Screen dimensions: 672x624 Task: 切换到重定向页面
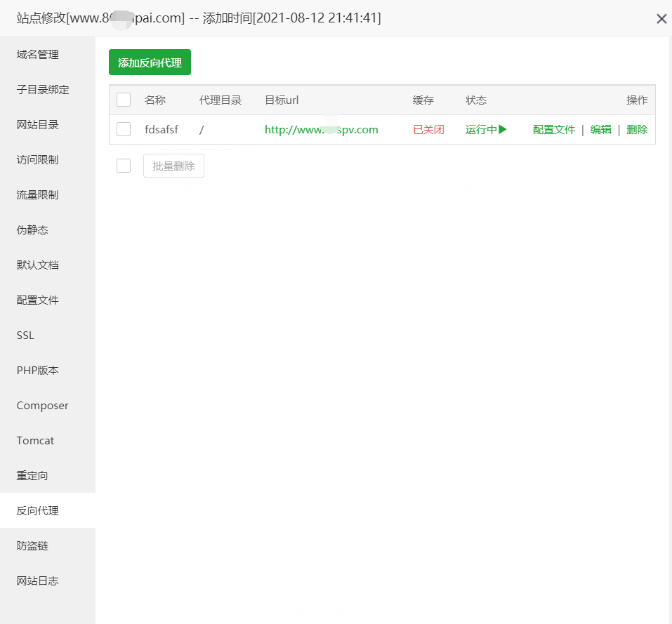point(32,475)
